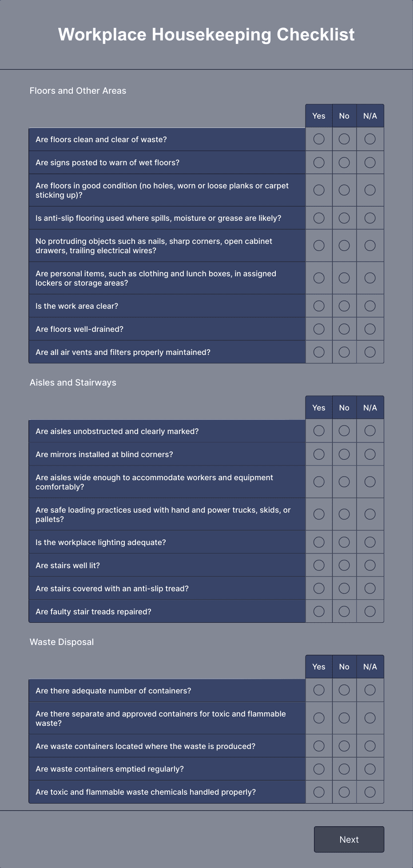
Task: Choose Yes for safe loading practices question
Action: (x=318, y=514)
